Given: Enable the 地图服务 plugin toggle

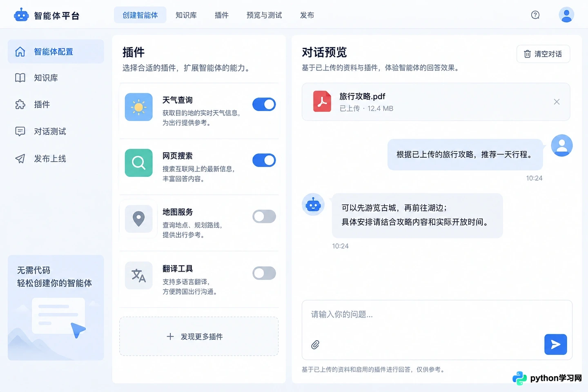Looking at the screenshot, I should 264,216.
